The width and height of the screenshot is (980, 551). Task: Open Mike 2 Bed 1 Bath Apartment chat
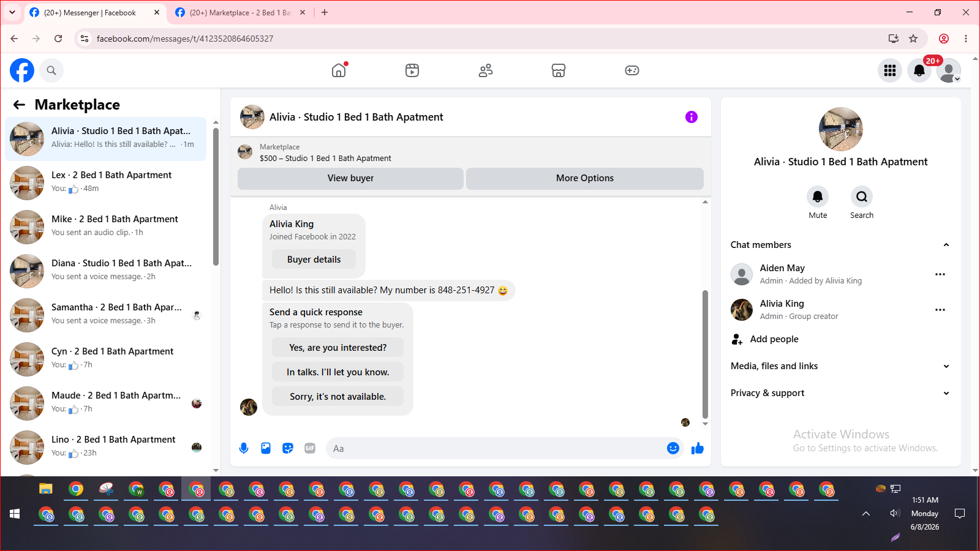click(x=106, y=227)
